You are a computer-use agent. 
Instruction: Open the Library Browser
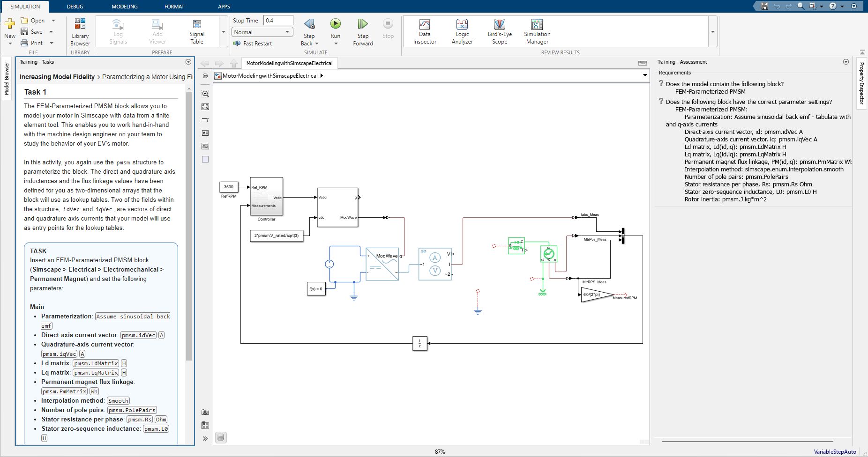[x=80, y=31]
